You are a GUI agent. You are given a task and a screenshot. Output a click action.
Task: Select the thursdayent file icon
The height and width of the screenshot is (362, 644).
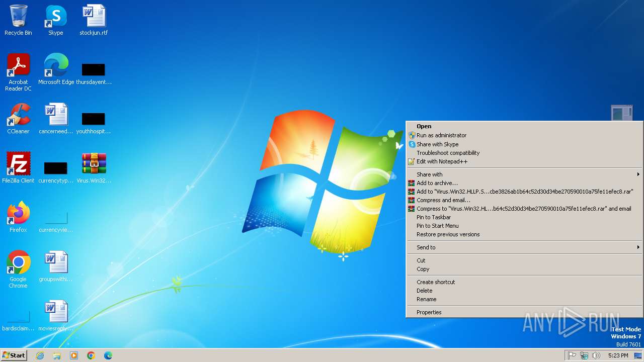pos(94,73)
